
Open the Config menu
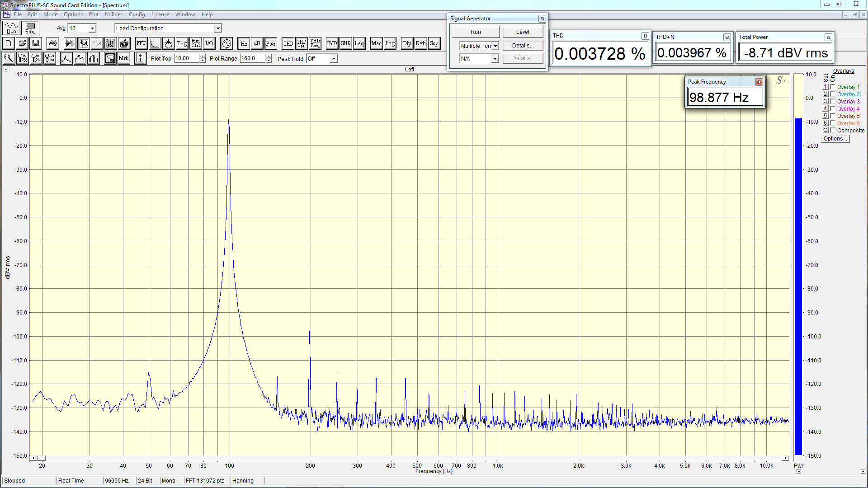(x=137, y=14)
